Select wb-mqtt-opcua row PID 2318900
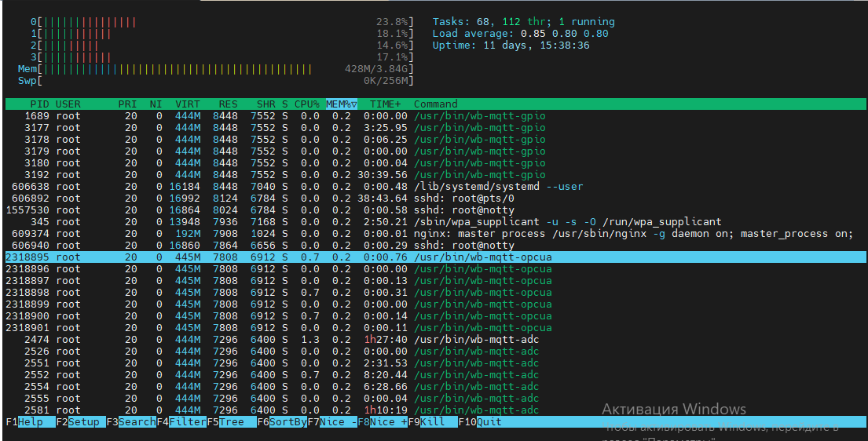This screenshot has height=441, width=868. (436, 316)
